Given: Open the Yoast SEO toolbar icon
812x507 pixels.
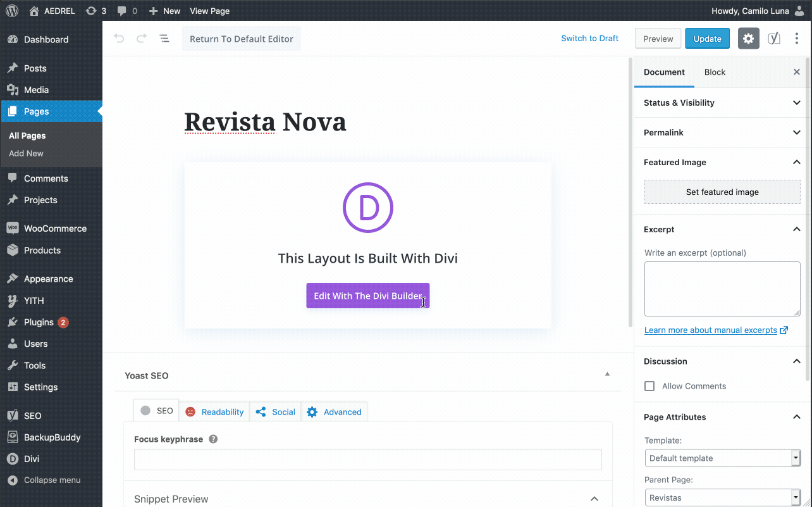Looking at the screenshot, I should (773, 39).
